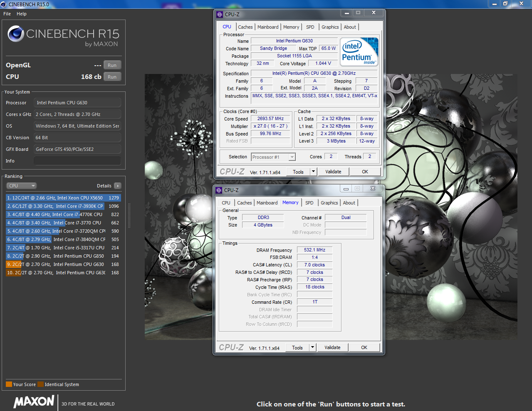
Task: Select ranking row Core i7-3840QM score 505
Action: tap(63, 239)
